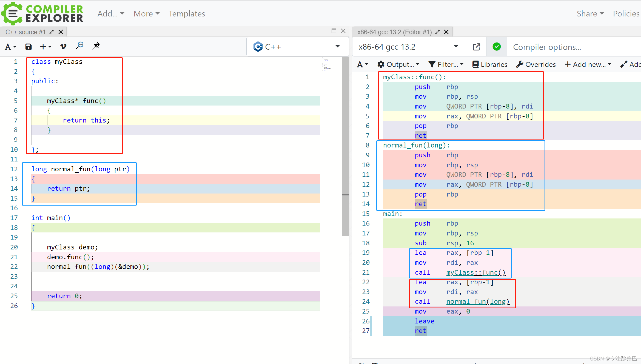Rename source tab using pencil icon
Image resolution: width=641 pixels, height=364 pixels.
pos(52,32)
